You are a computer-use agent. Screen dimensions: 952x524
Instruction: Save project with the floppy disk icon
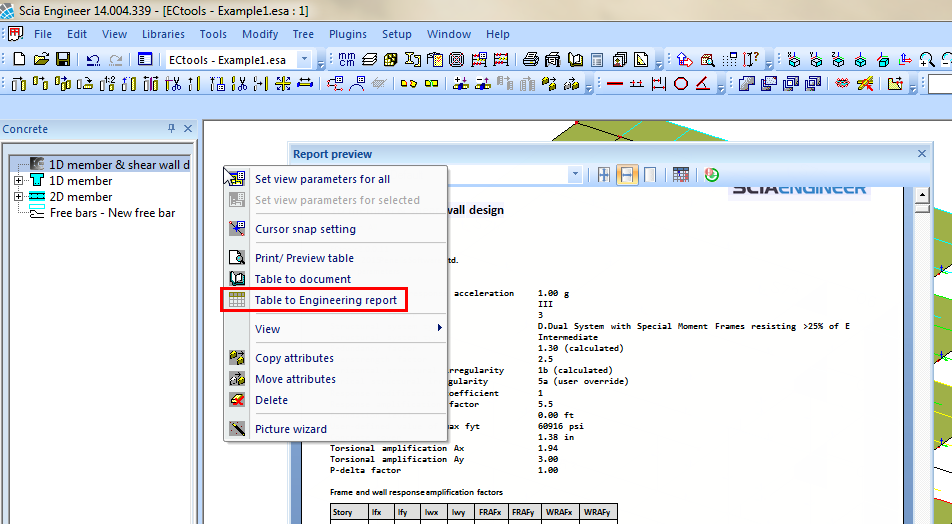click(x=63, y=59)
